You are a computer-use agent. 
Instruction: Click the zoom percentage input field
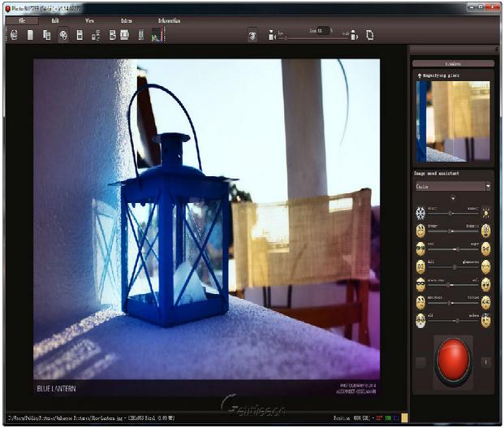(x=323, y=31)
